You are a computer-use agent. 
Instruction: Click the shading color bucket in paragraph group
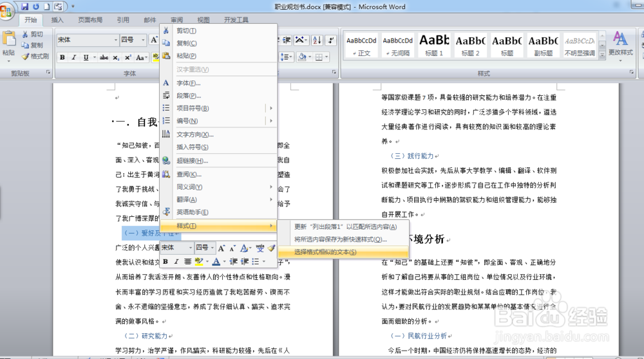[302, 57]
